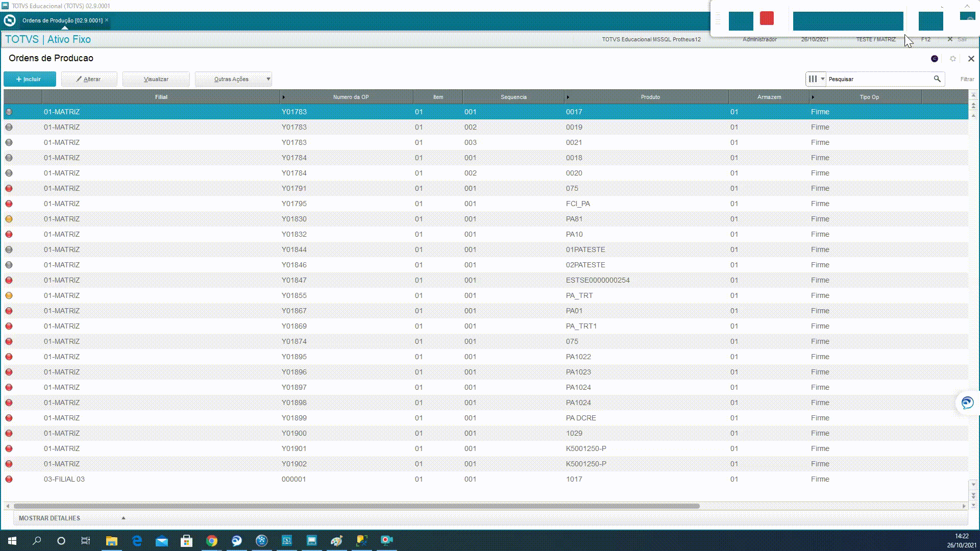Click the horizontal scrollbar thumb
This screenshot has height=551, width=980.
pyautogui.click(x=356, y=506)
